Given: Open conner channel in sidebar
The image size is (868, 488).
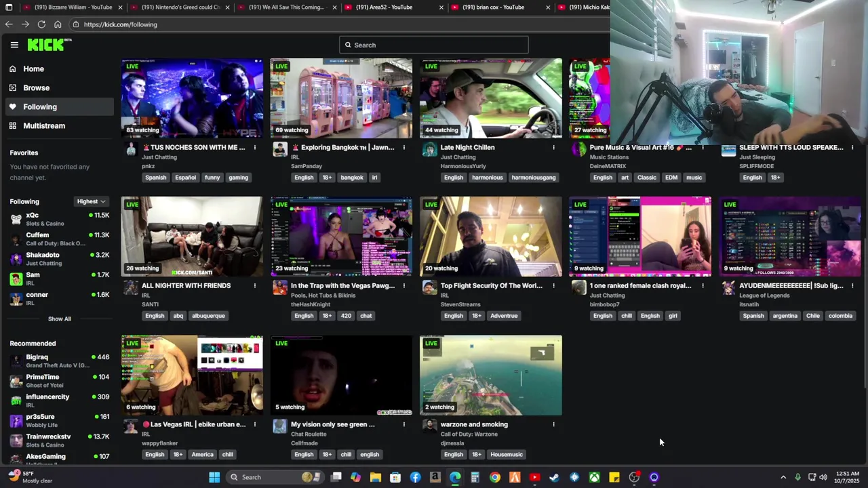Looking at the screenshot, I should point(59,298).
